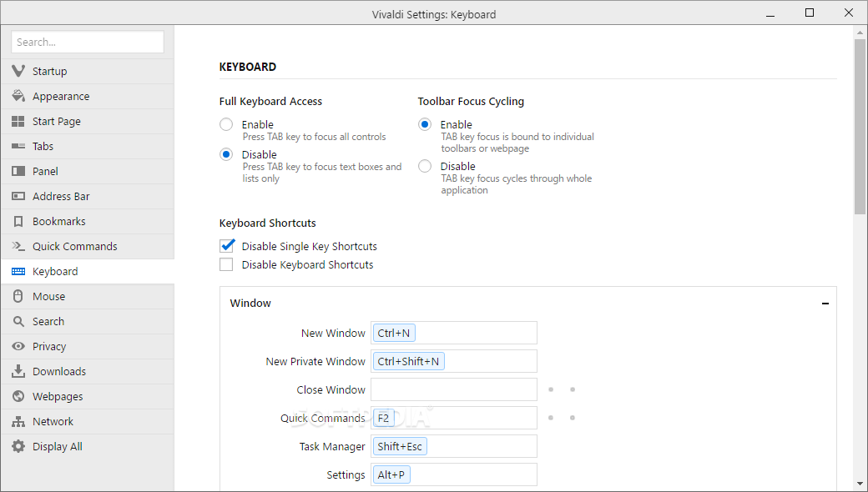Select Disable under Toolbar Focus Cycling

425,166
